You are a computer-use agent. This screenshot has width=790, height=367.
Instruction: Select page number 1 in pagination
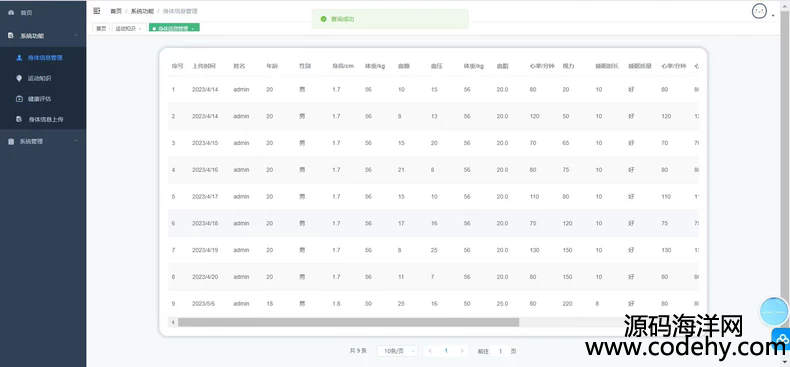(x=446, y=351)
